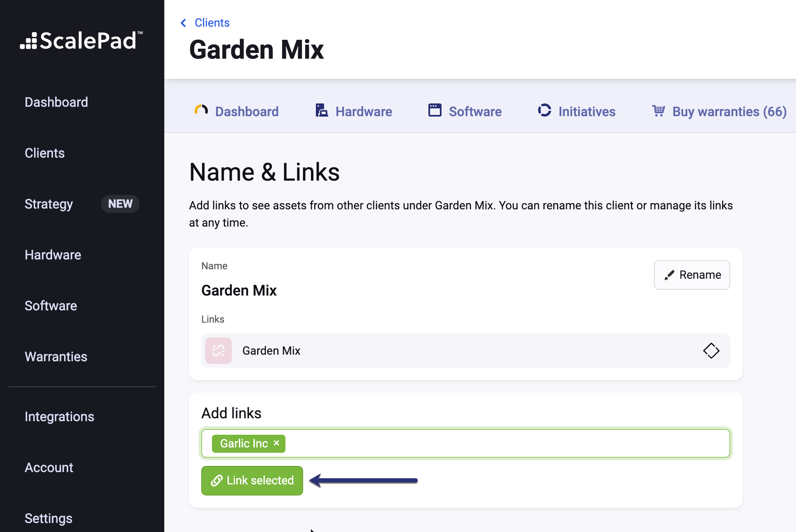Click the Hardware tab device icon

(x=322, y=110)
